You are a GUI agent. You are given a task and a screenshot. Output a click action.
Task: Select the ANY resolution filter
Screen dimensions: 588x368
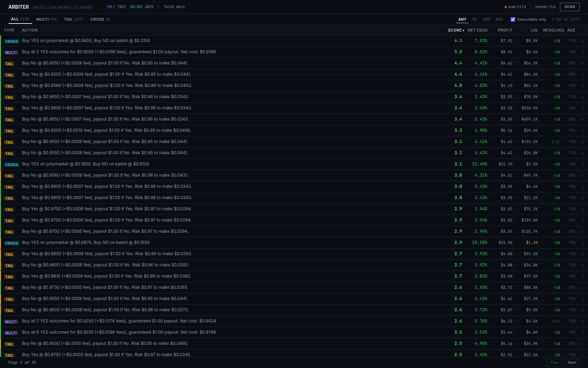tap(462, 20)
